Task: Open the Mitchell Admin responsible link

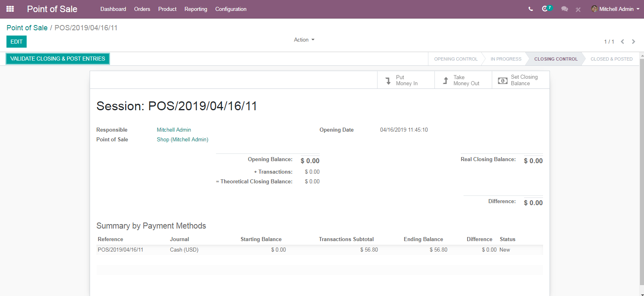Action: 174,130
